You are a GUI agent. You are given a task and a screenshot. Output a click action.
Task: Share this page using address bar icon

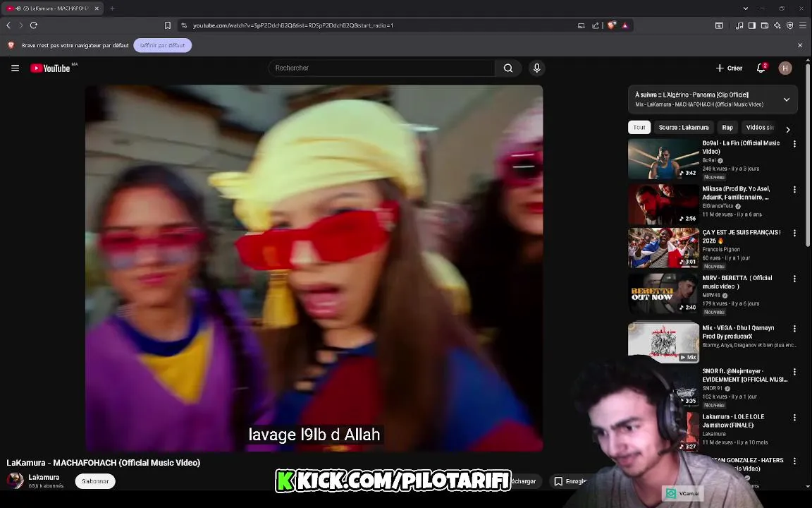click(596, 25)
